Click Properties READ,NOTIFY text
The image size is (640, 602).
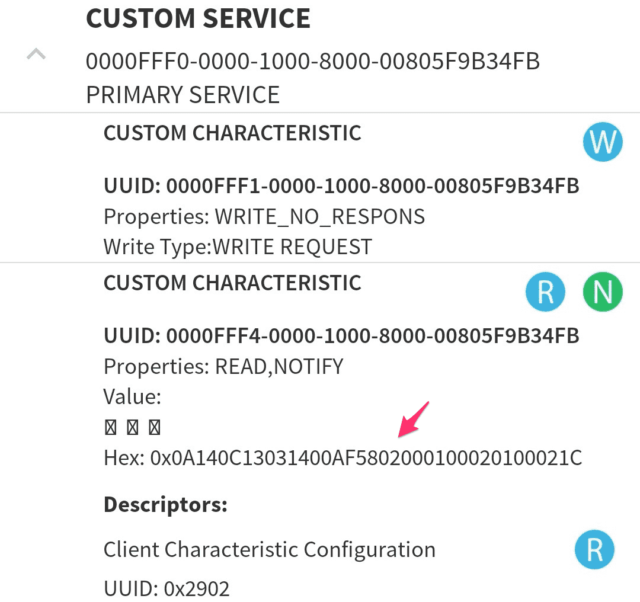[x=224, y=367]
